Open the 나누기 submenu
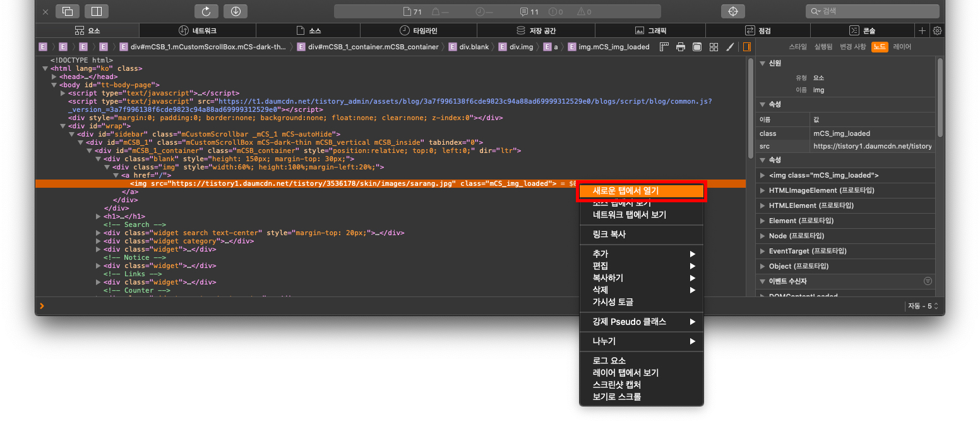The image size is (980, 421). click(641, 341)
